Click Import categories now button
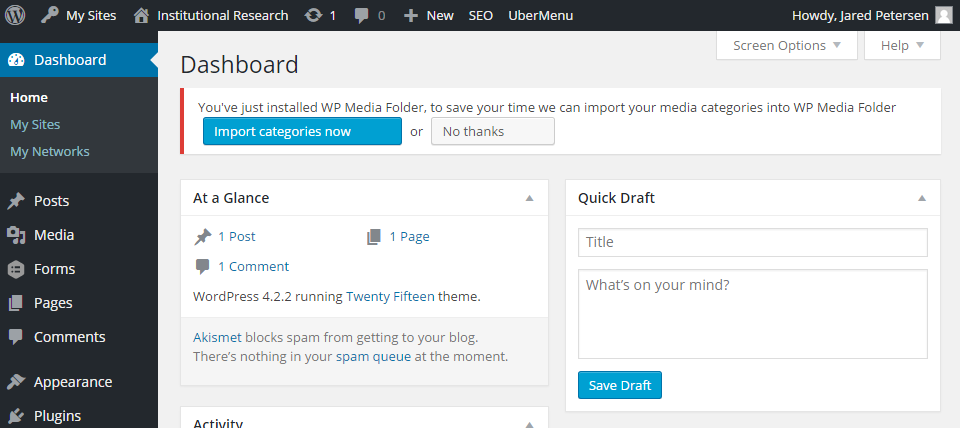 [302, 131]
